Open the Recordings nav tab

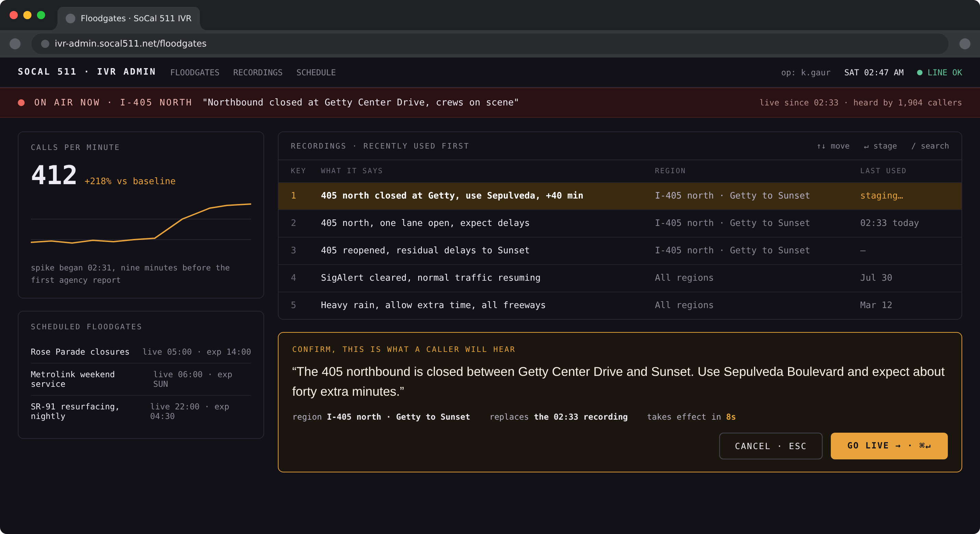tap(258, 72)
